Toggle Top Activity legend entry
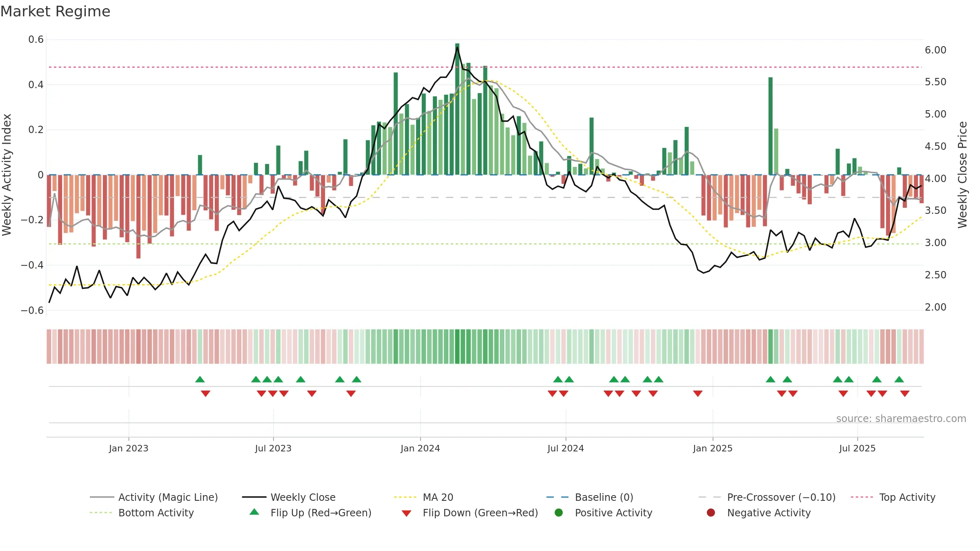Screen dimensions: 980x551 point(893,497)
